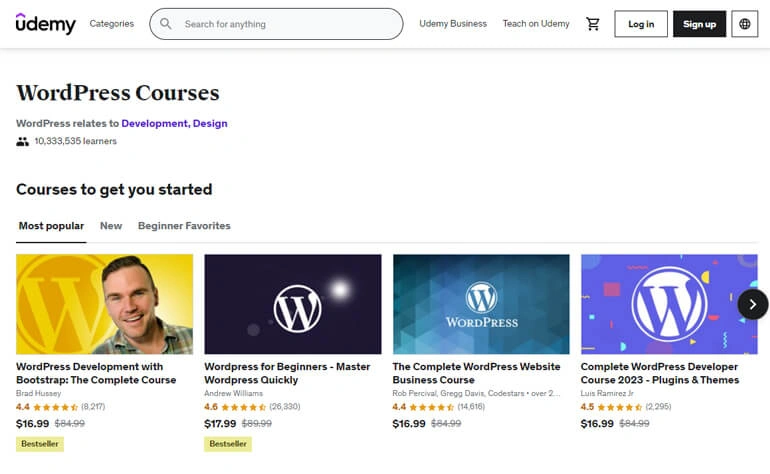Click the learners people icon
Viewport: 770px width, 474px height.
coord(23,141)
